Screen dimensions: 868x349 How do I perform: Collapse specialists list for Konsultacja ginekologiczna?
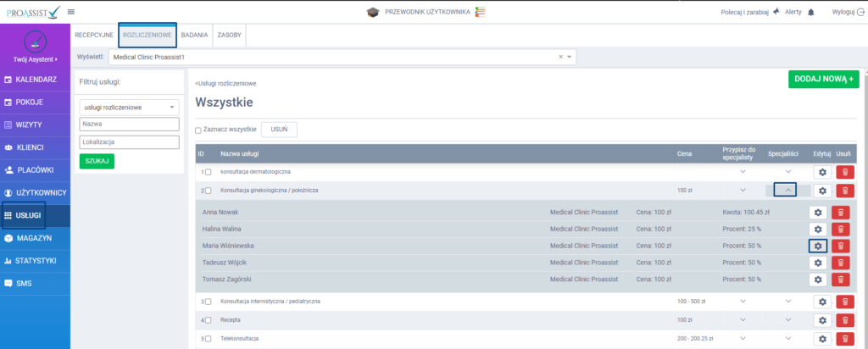click(x=787, y=191)
